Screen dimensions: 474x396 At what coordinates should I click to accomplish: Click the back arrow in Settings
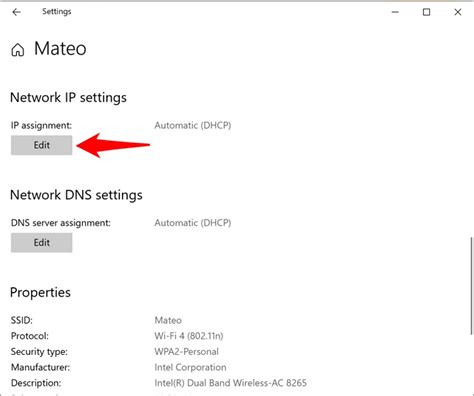(16, 12)
